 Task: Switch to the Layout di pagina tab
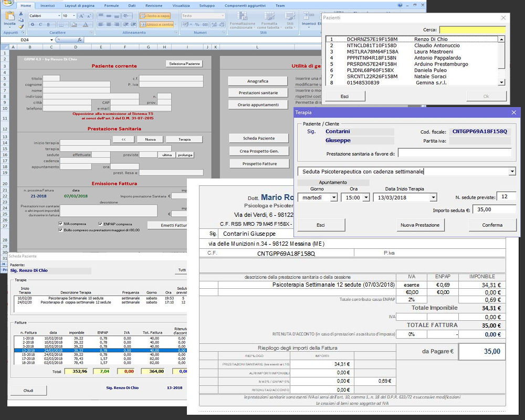tap(79, 6)
